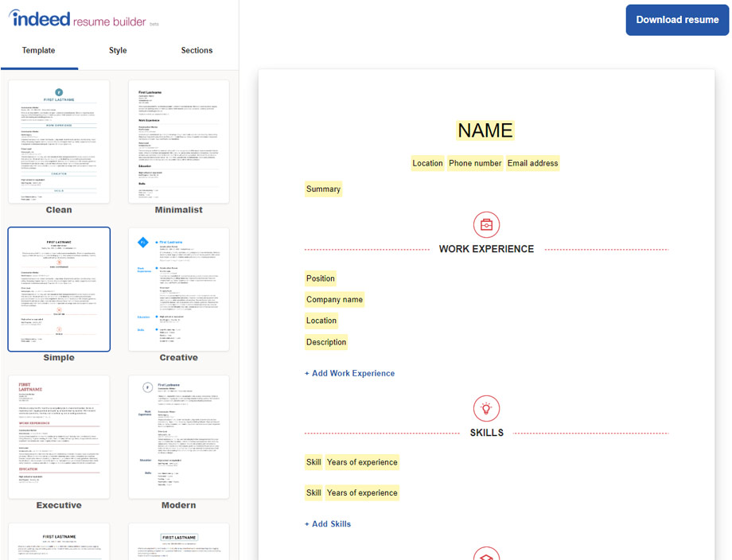Image resolution: width=732 pixels, height=560 pixels.
Task: Edit the Location field under Company name
Action: (321, 321)
